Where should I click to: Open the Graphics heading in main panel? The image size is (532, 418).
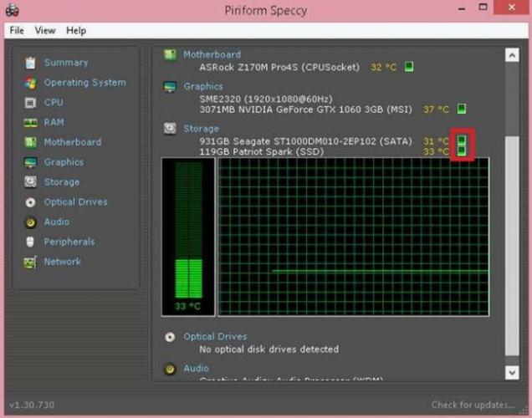[x=202, y=86]
